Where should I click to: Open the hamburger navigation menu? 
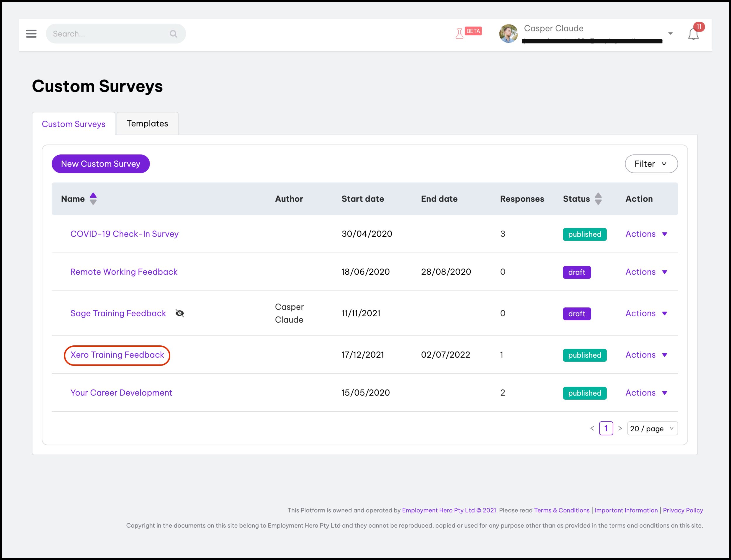click(x=31, y=34)
